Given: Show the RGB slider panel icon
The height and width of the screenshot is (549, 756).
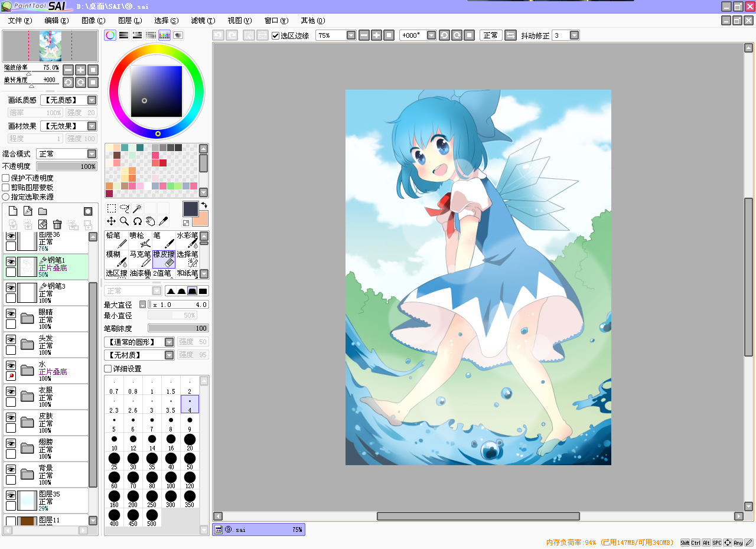Looking at the screenshot, I should coord(123,35).
